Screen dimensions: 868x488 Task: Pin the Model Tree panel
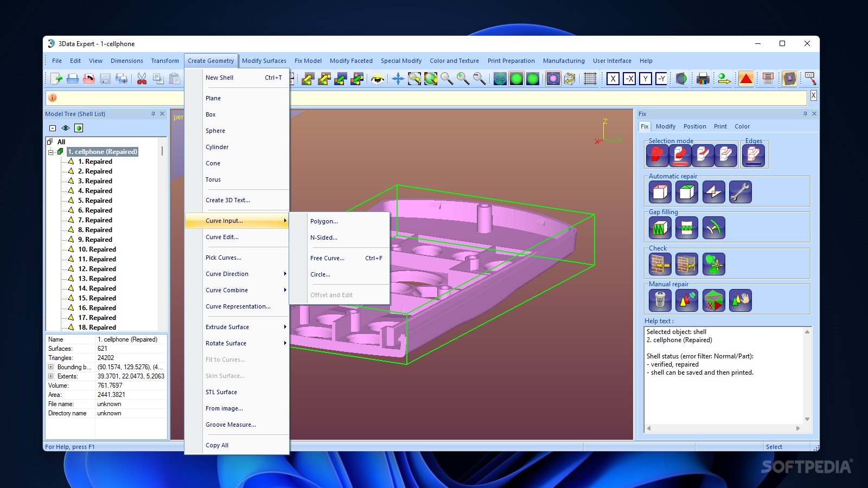coord(153,114)
